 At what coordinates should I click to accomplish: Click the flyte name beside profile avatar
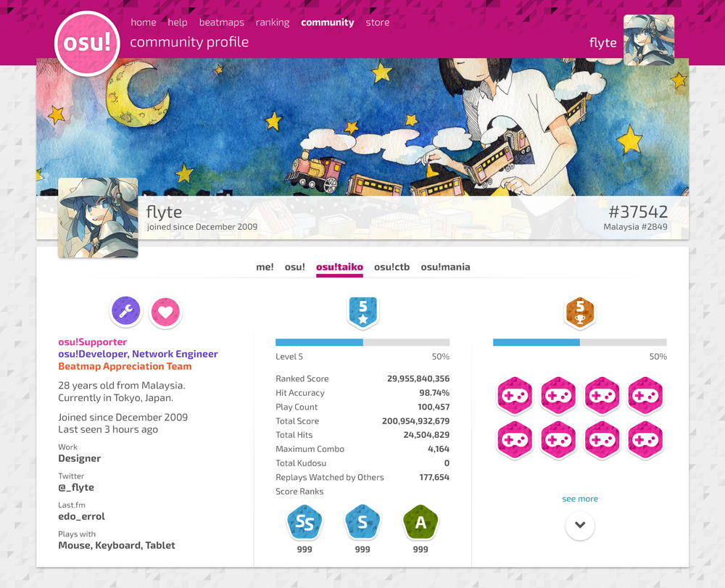164,212
